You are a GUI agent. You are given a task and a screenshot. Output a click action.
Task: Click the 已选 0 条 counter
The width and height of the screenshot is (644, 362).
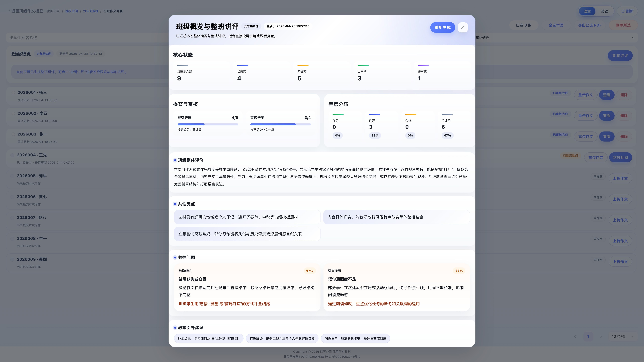[524, 25]
